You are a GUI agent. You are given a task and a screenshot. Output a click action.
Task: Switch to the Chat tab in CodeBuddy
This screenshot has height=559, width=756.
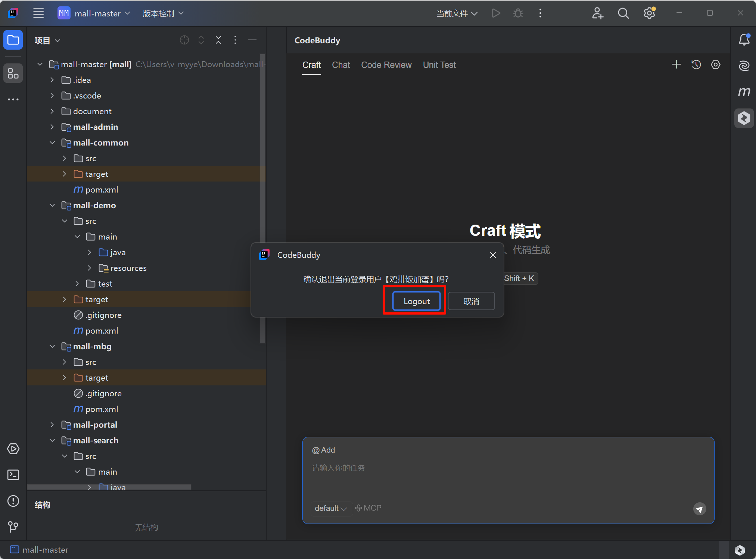[341, 65]
